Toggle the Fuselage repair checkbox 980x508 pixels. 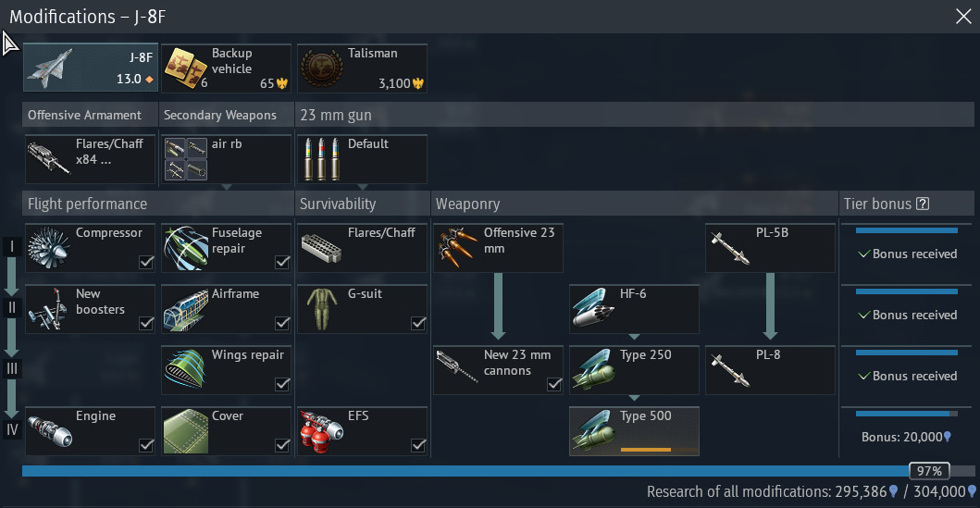(282, 262)
